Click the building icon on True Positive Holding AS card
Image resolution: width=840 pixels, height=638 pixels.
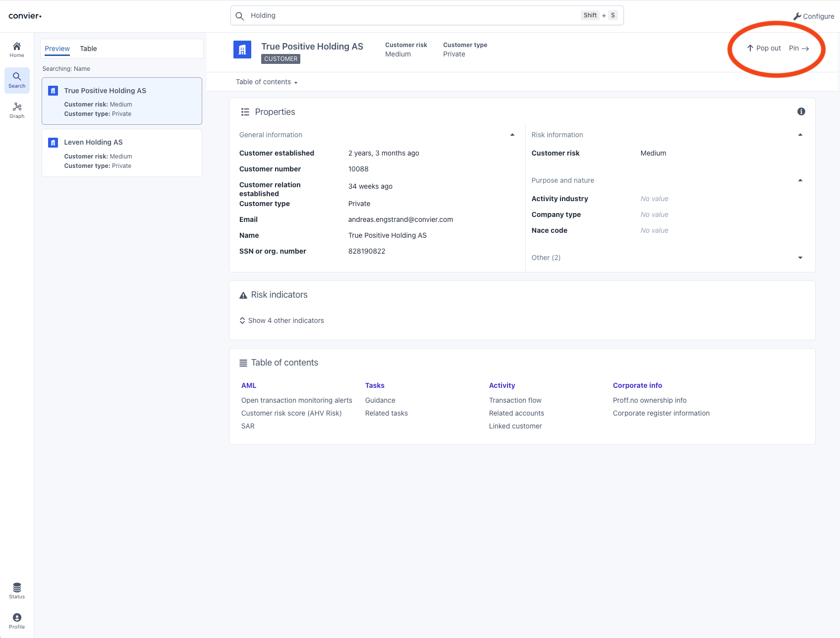pos(53,91)
